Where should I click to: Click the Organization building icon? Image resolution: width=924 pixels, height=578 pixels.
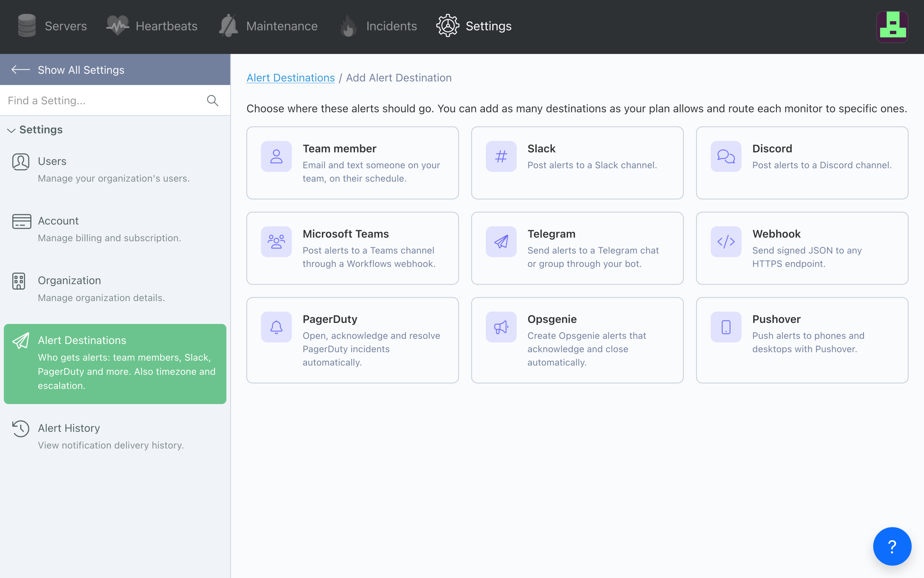click(19, 281)
